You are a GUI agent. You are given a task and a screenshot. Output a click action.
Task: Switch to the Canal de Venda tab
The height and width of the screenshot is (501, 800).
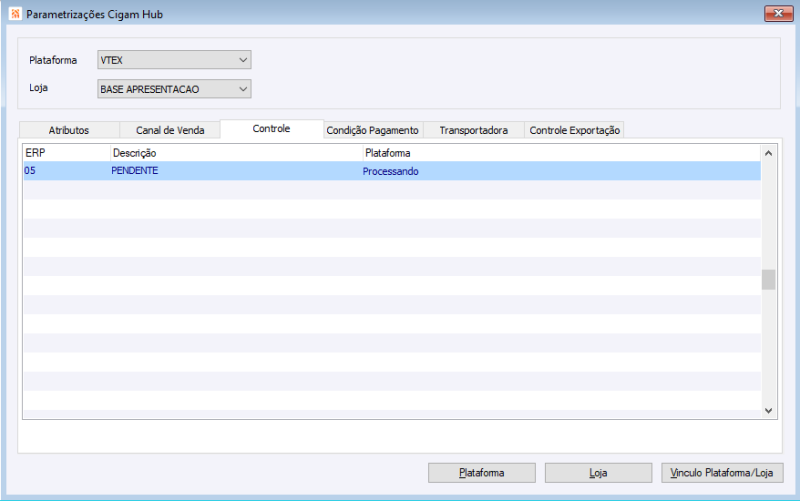point(170,130)
